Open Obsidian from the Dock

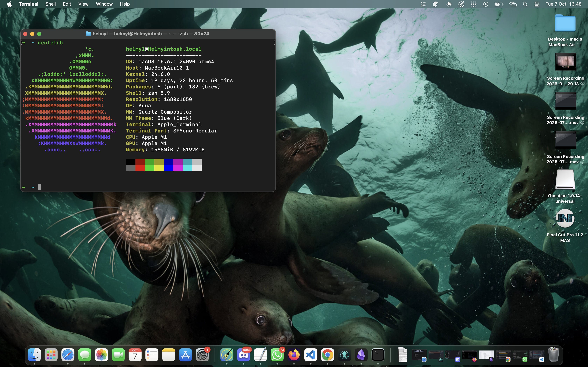click(x=361, y=355)
